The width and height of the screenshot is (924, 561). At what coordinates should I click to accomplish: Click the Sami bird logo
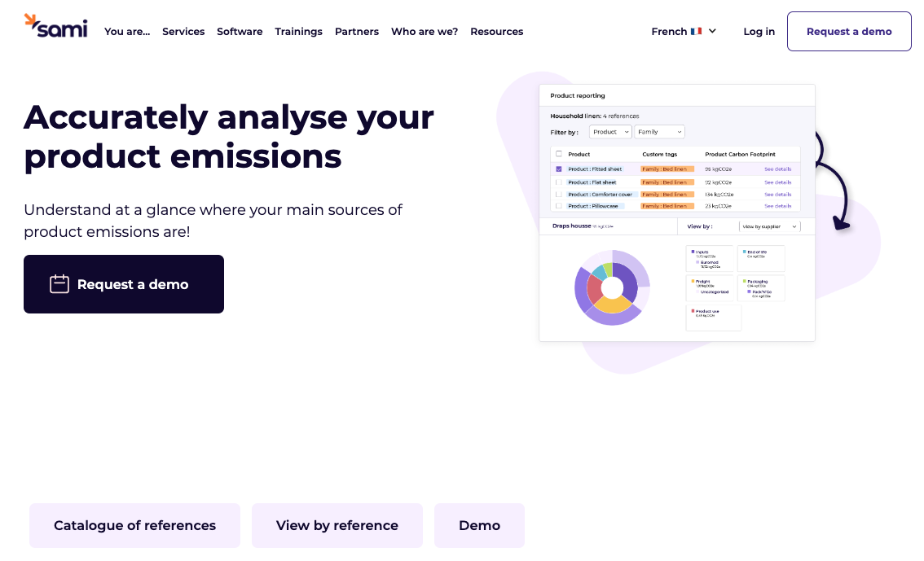34,20
